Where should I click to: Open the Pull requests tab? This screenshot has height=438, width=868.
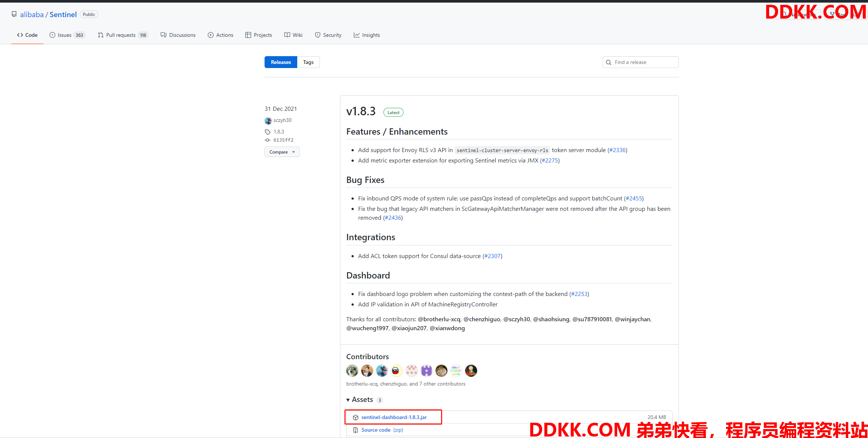pos(123,35)
